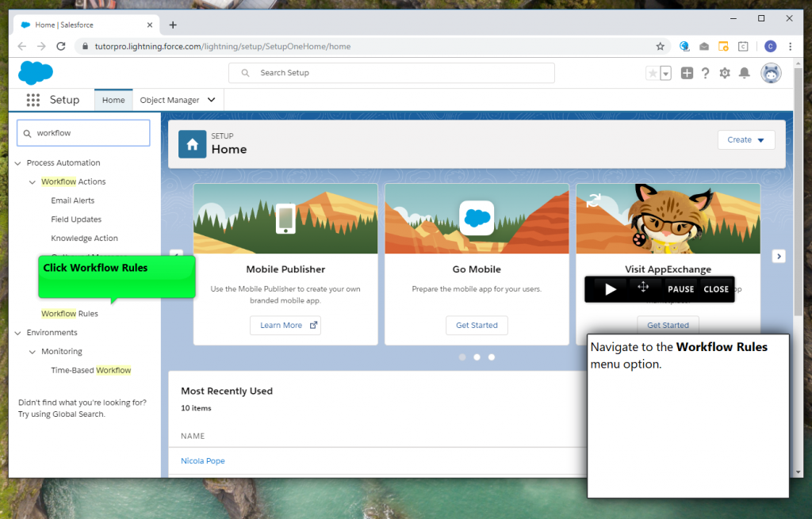Click Get Started on Go Mobile card

(x=477, y=325)
